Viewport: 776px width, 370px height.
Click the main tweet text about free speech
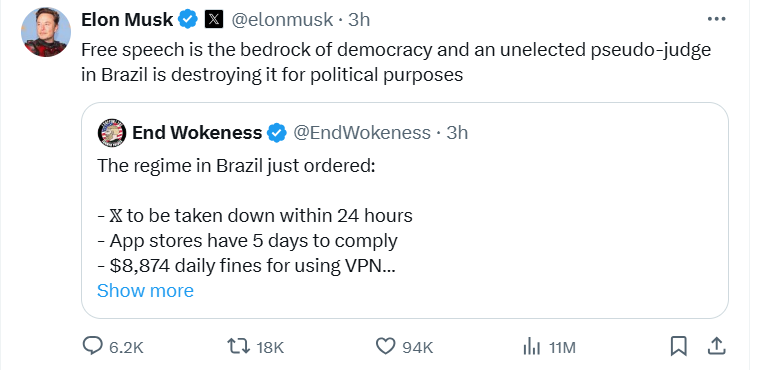click(396, 62)
